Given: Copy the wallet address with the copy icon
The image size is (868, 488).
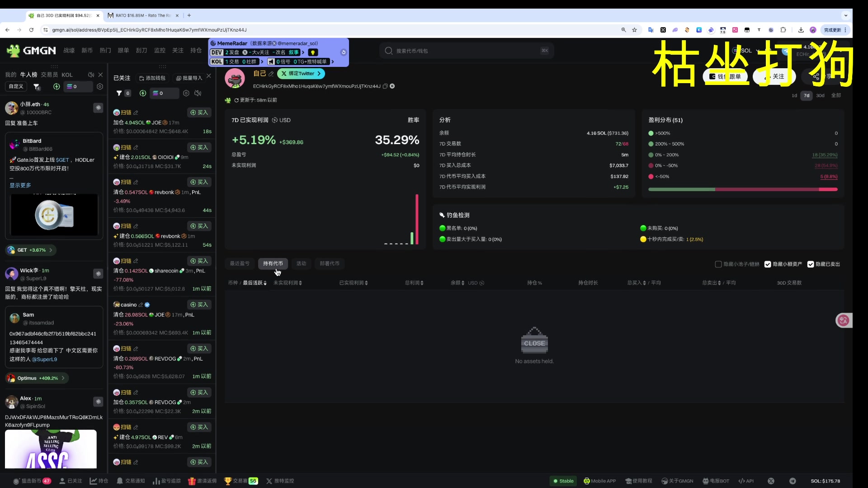Looking at the screenshot, I should pos(385,86).
